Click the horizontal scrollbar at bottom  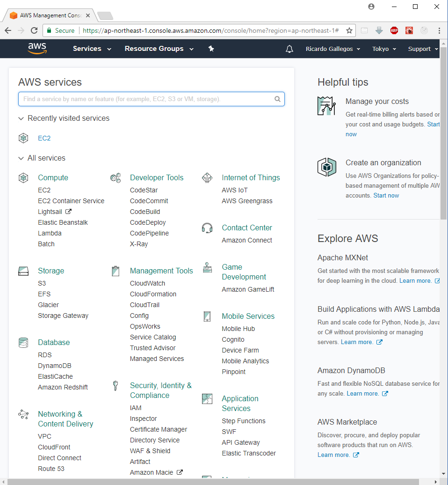(x=213, y=482)
